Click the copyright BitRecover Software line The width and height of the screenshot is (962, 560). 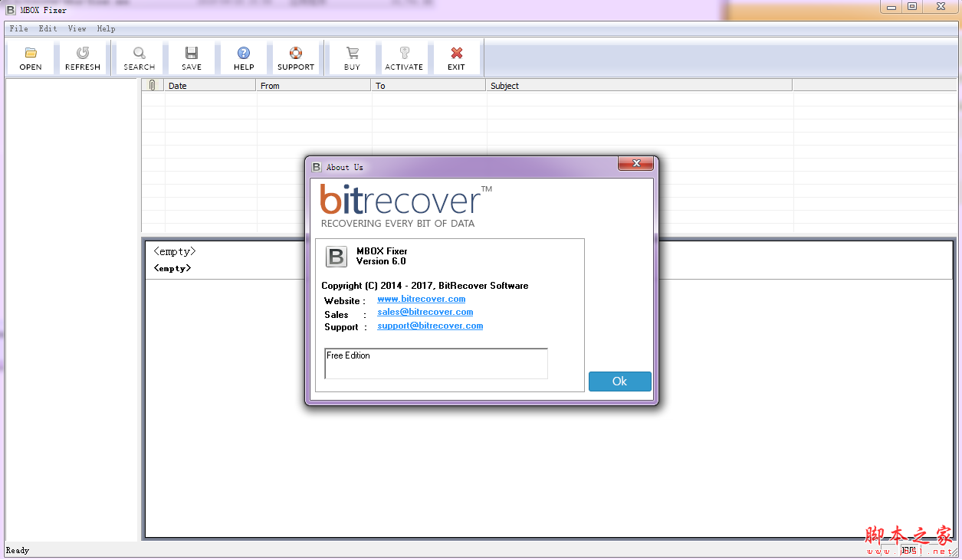pyautogui.click(x=425, y=286)
